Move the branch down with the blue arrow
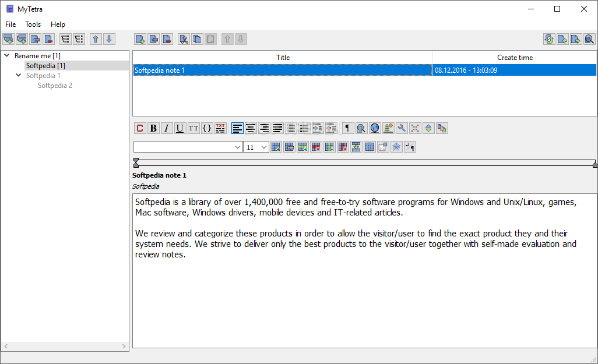 (109, 39)
